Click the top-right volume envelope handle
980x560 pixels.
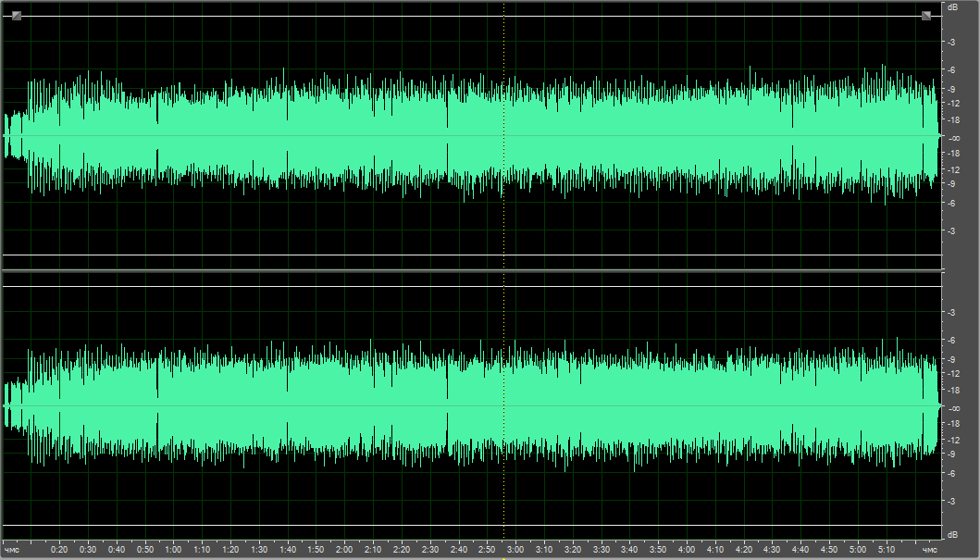pos(925,16)
